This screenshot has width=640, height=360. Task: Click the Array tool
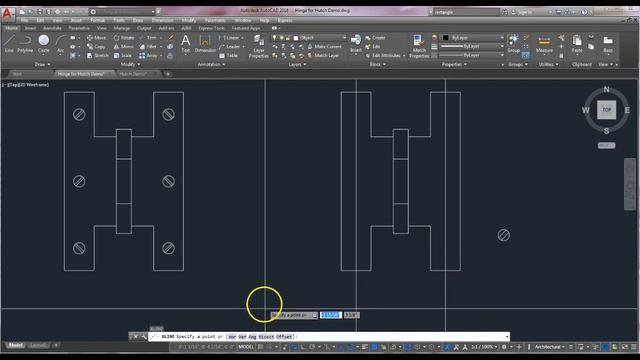148,56
